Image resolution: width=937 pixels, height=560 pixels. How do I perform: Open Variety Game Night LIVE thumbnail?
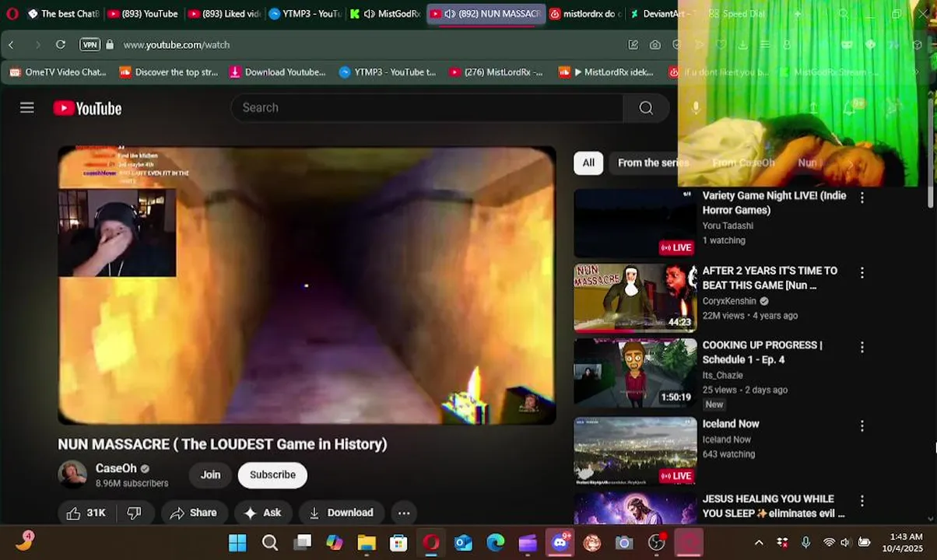pyautogui.click(x=635, y=223)
